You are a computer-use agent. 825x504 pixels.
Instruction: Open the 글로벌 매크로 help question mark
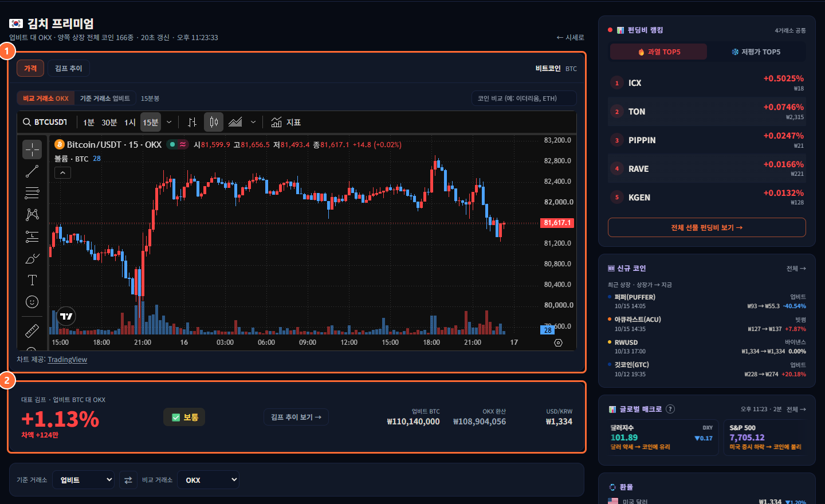click(x=670, y=409)
